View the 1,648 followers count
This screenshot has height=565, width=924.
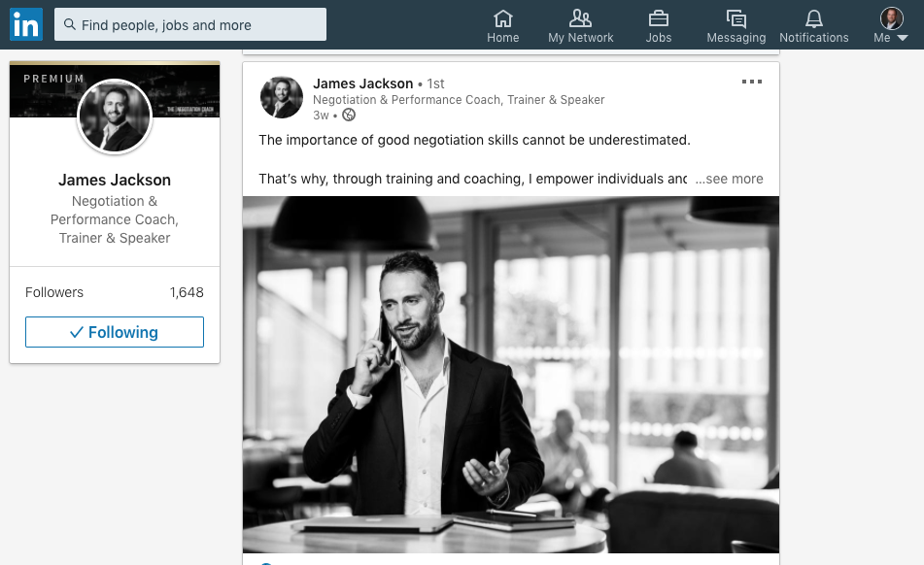187,292
